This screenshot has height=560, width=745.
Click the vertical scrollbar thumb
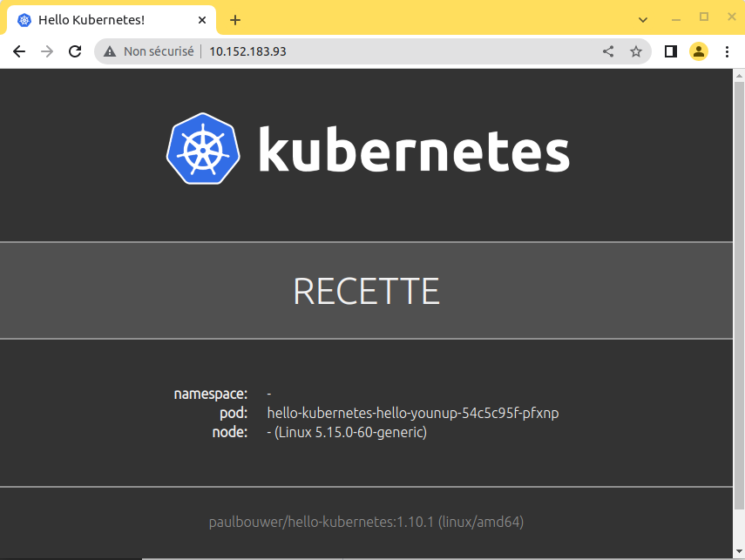(x=739, y=294)
